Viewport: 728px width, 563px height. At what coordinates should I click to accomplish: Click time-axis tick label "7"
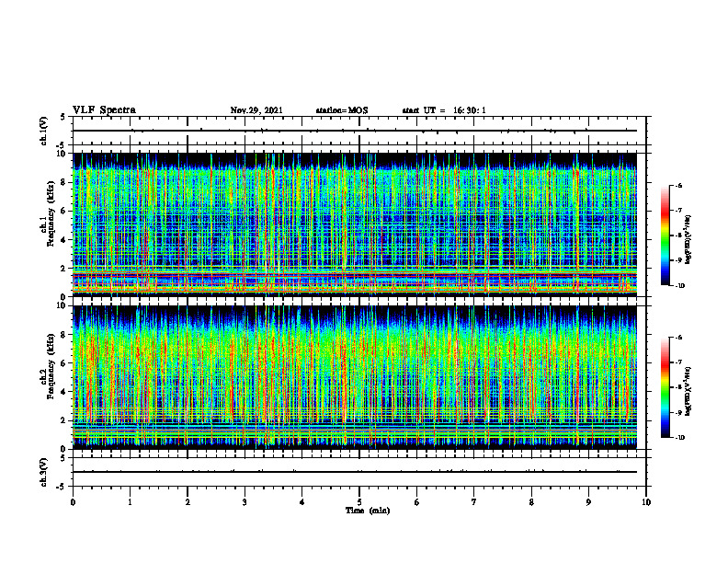pos(474,502)
